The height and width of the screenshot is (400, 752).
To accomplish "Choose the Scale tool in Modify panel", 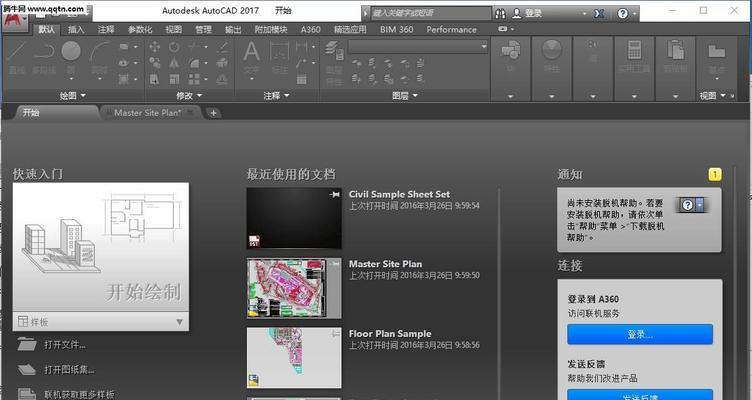I will (x=174, y=79).
